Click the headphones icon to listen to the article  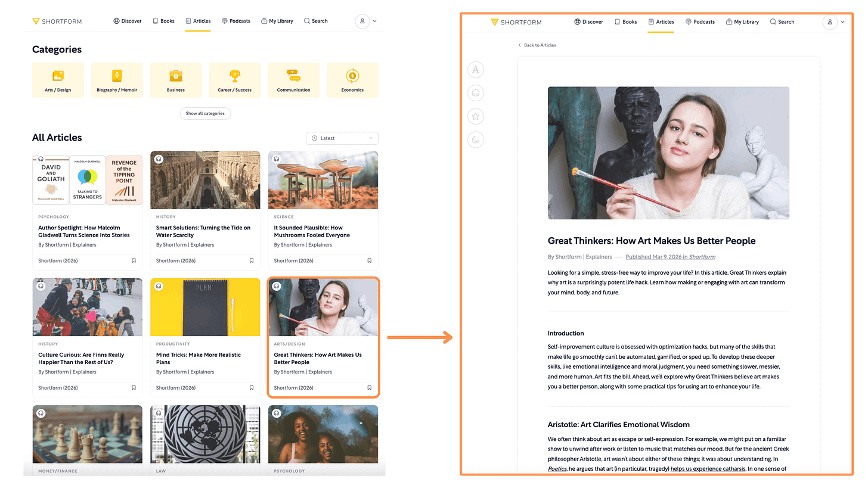475,92
